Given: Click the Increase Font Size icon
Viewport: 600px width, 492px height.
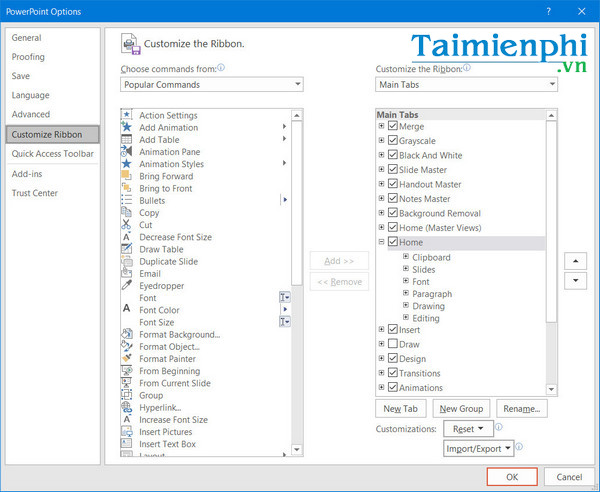Looking at the screenshot, I should click(127, 419).
